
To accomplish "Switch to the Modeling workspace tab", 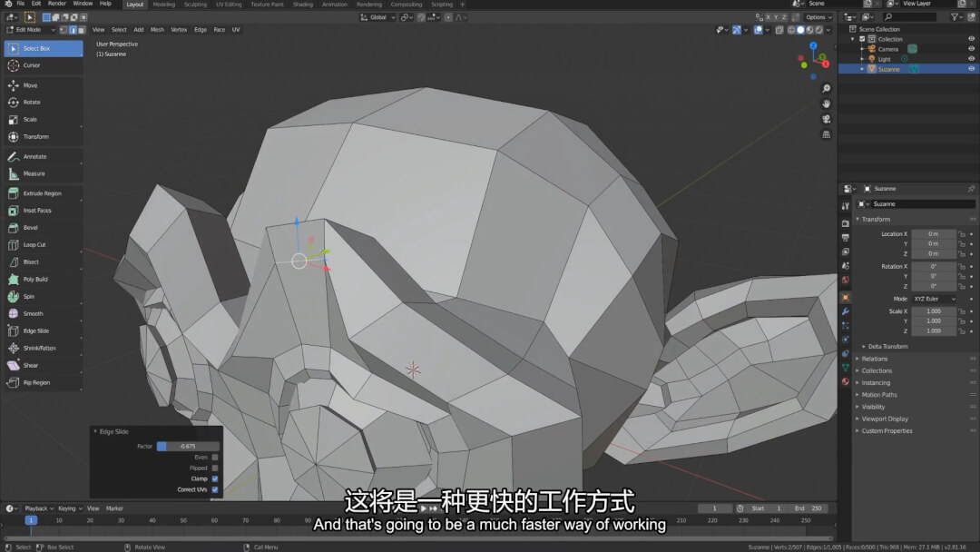I will click(x=163, y=5).
